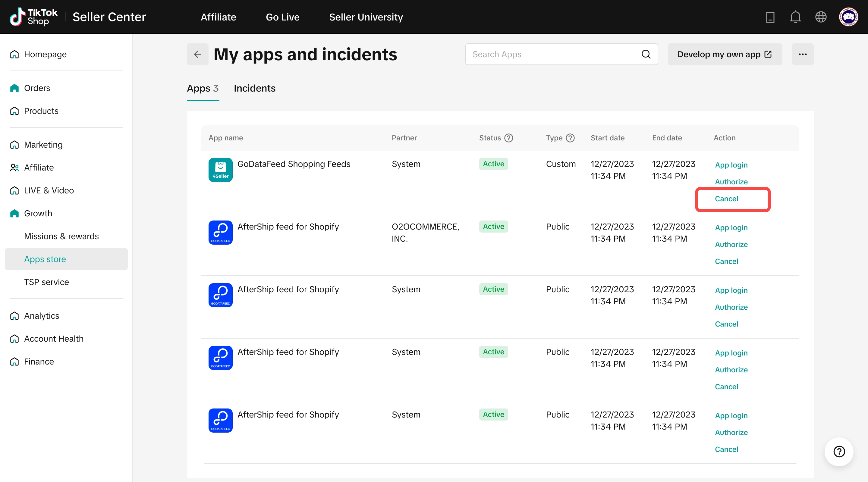868x482 pixels.
Task: Switch to the Incidents tab
Action: (254, 88)
